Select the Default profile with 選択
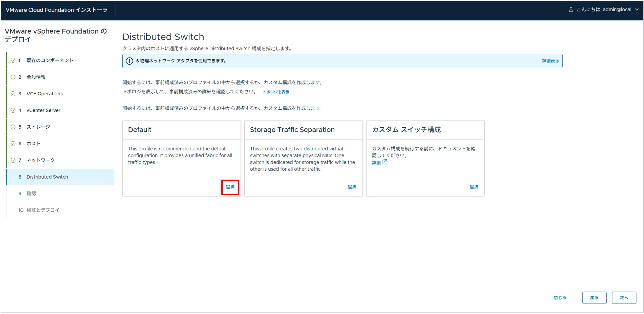The height and width of the screenshot is (314, 644). pos(230,187)
